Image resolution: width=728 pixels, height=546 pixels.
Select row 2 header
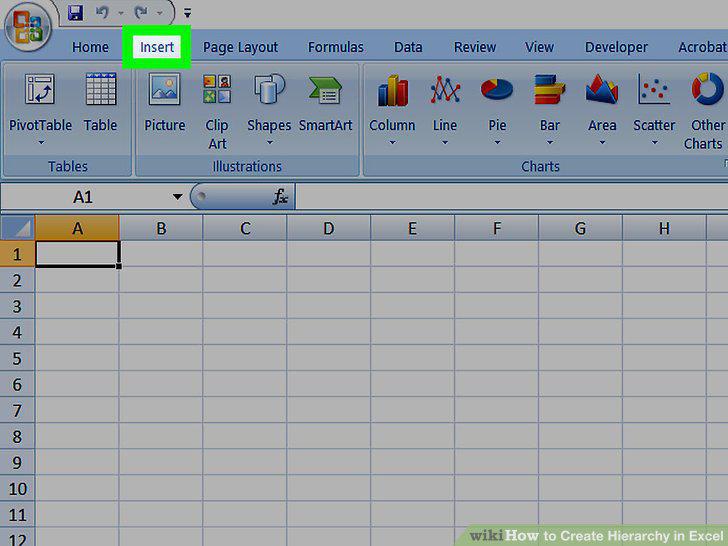17,280
